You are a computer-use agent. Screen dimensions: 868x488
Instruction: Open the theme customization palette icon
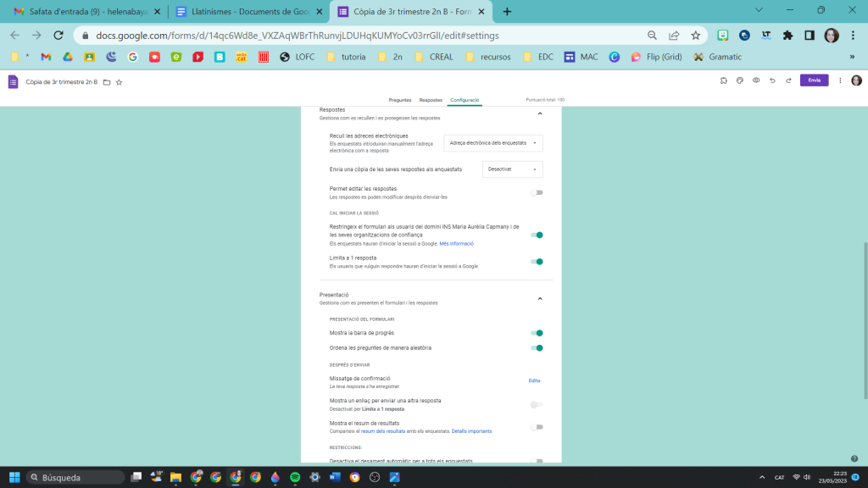pos(739,80)
